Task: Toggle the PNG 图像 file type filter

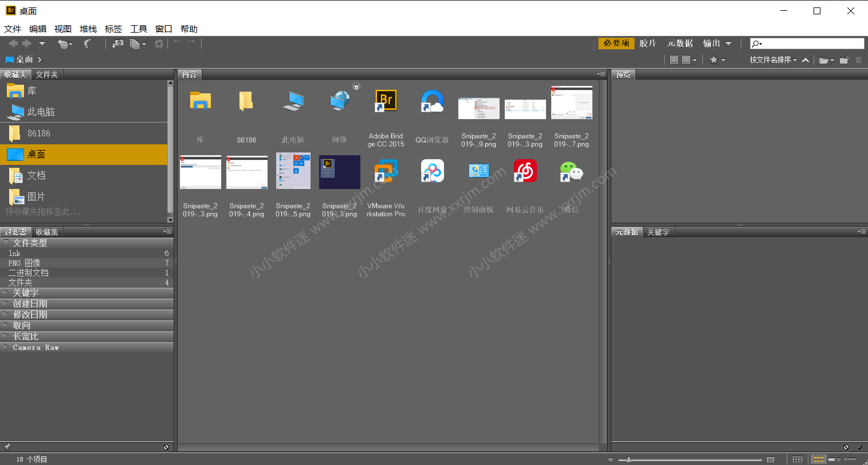Action: point(87,263)
